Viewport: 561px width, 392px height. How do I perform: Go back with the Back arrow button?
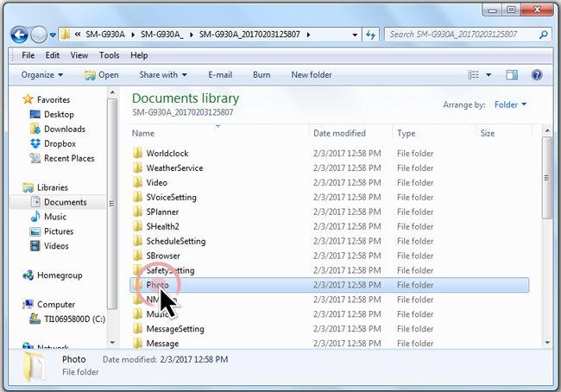(19, 35)
